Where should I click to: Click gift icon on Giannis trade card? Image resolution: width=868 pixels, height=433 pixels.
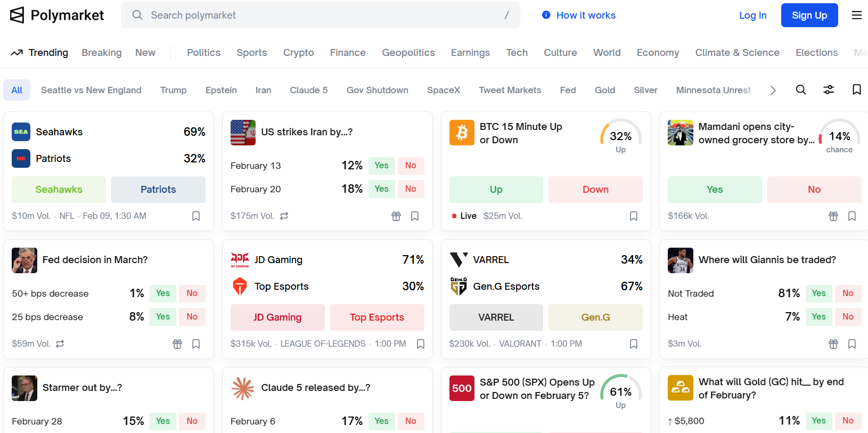coord(833,344)
